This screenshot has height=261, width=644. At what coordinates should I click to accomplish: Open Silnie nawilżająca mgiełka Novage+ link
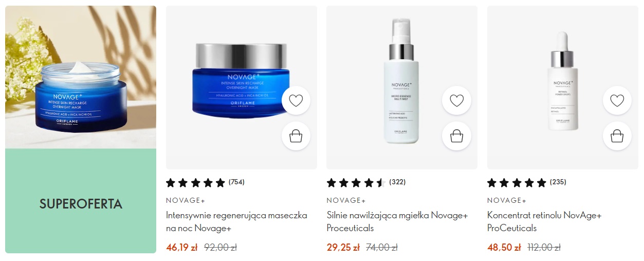pos(397,222)
